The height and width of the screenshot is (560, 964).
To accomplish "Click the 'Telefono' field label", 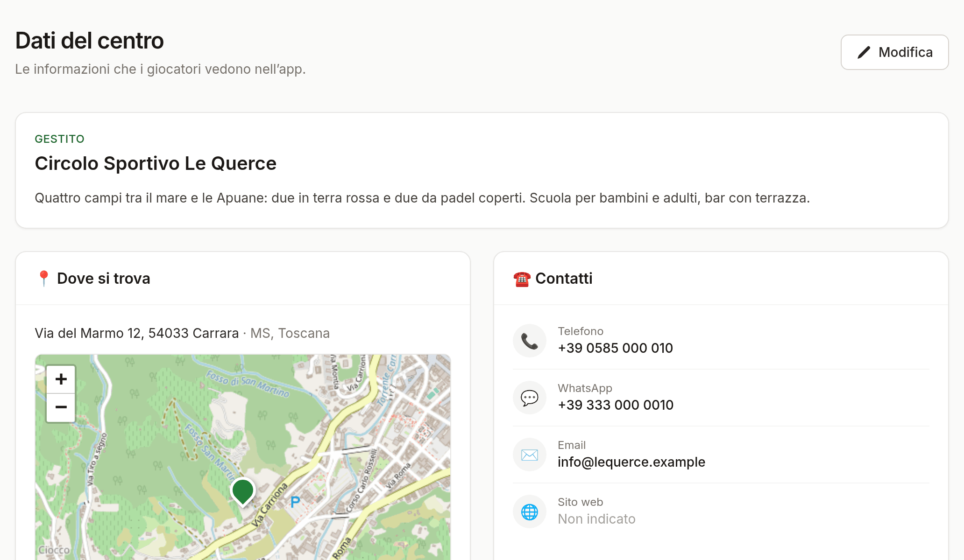I will tap(581, 331).
